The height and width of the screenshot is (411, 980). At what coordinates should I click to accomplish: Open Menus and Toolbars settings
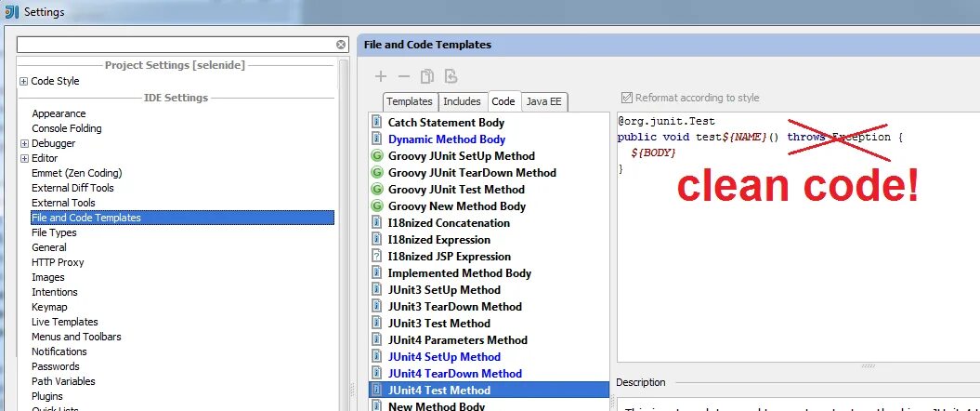pos(76,337)
